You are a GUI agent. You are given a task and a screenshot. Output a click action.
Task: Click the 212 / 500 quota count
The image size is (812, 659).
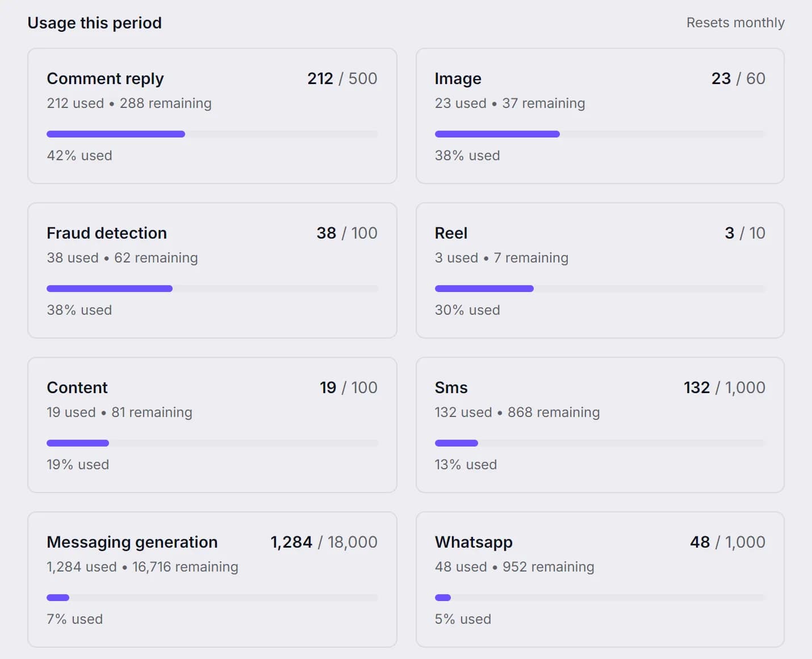coord(342,78)
